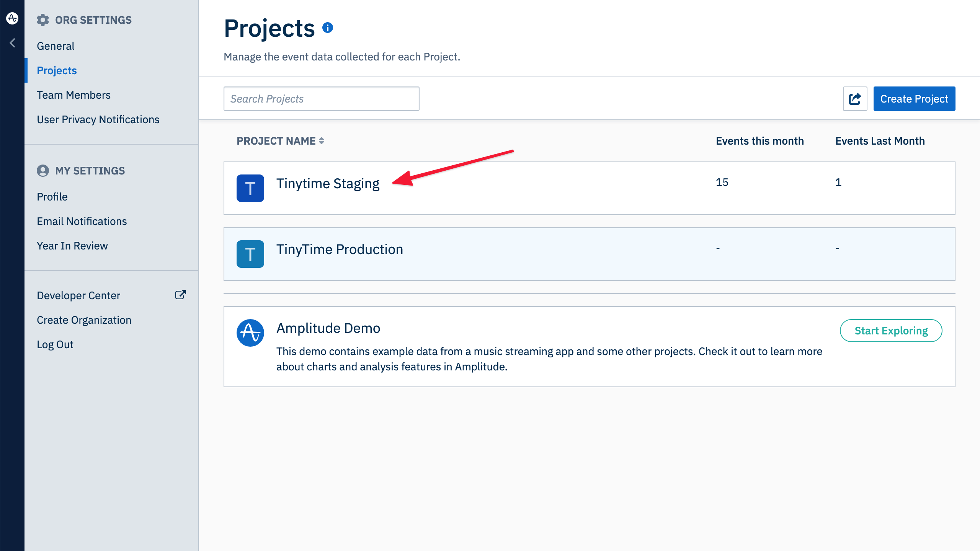Click the Create Project button
Image resolution: width=980 pixels, height=551 pixels.
tap(914, 98)
